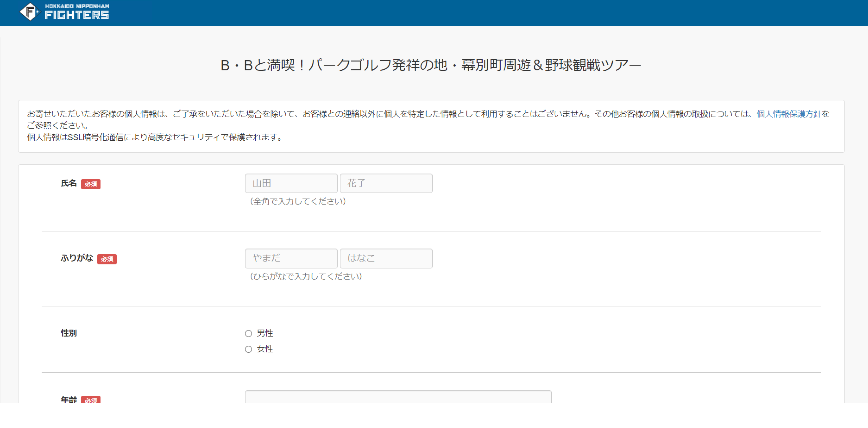Focus the given name field showing 花子
Screen dimensions: 868x428
click(x=386, y=183)
